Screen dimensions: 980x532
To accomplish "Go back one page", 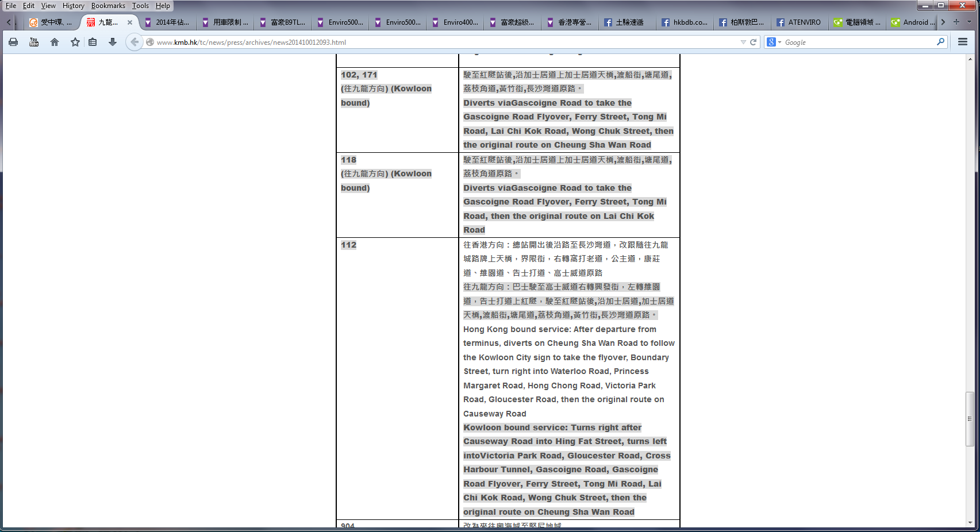I will [x=134, y=42].
